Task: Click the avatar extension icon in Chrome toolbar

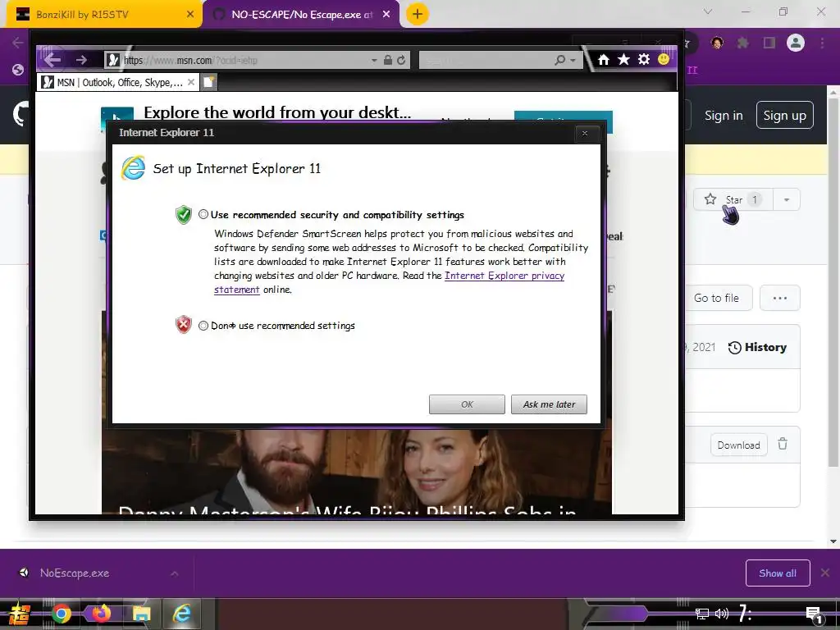Action: (x=717, y=43)
